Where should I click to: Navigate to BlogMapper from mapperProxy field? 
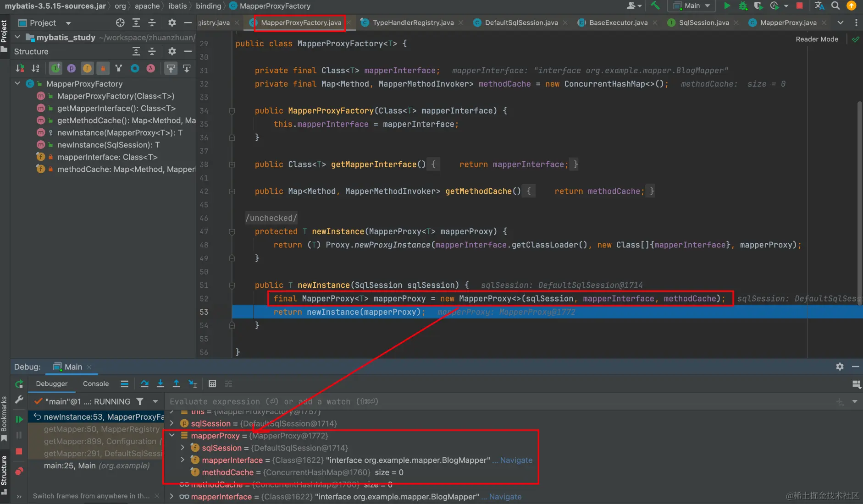coord(516,460)
